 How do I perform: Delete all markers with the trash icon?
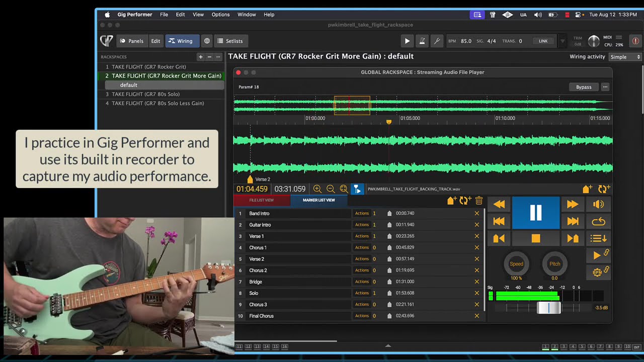(x=478, y=201)
